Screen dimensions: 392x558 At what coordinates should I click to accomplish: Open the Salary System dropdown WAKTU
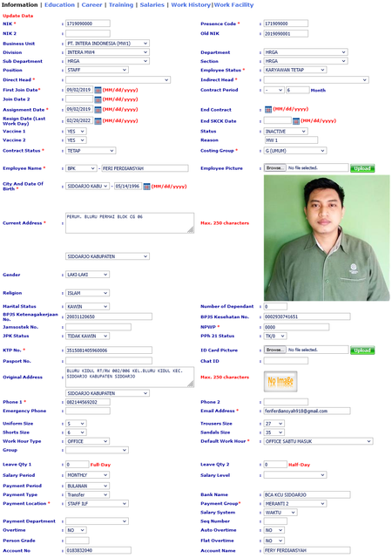point(280,513)
